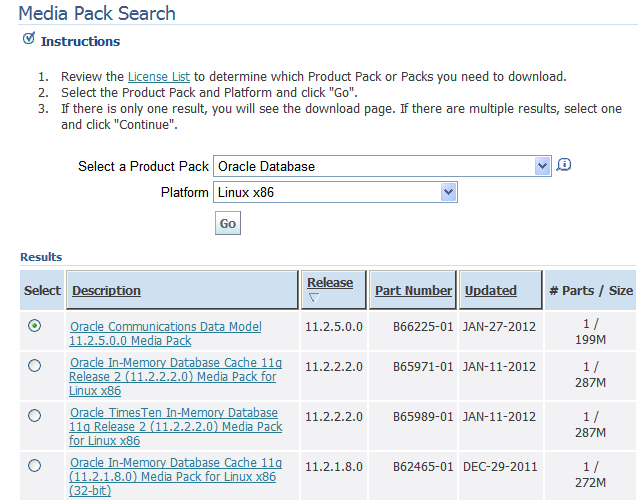Click release value 11.2.1.8.0
Image resolution: width=639 pixels, height=501 pixels.
(x=334, y=467)
